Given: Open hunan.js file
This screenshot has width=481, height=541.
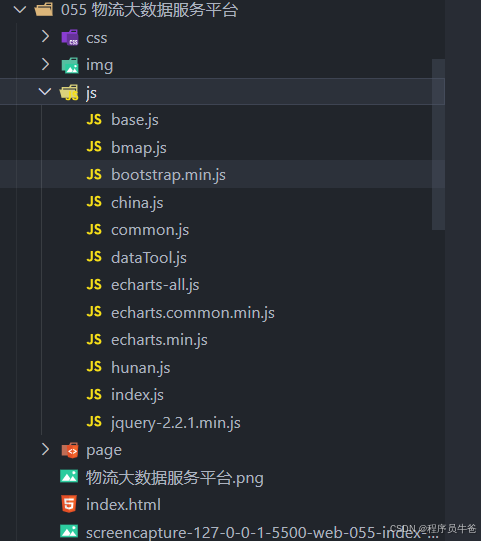Looking at the screenshot, I should pos(141,367).
